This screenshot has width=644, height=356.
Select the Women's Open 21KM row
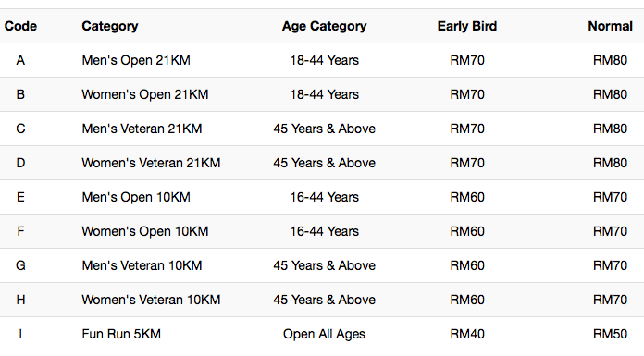[322, 94]
